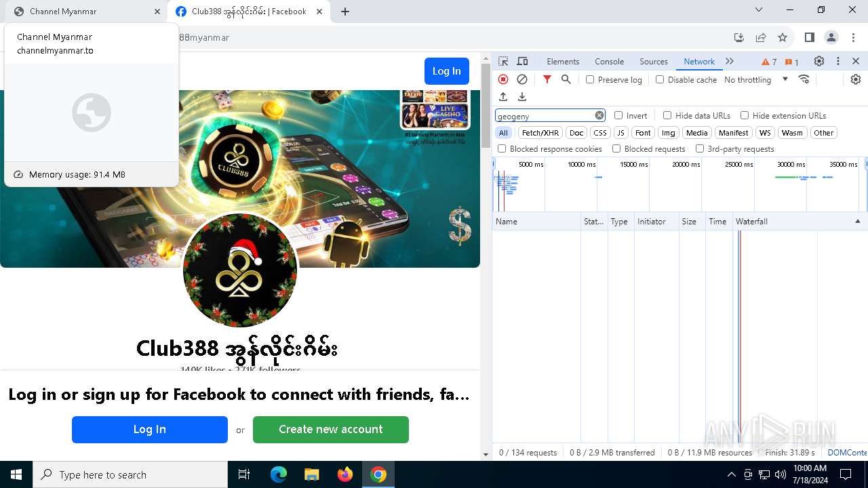
Task: Enable Disable cache checkbox
Action: tap(660, 79)
